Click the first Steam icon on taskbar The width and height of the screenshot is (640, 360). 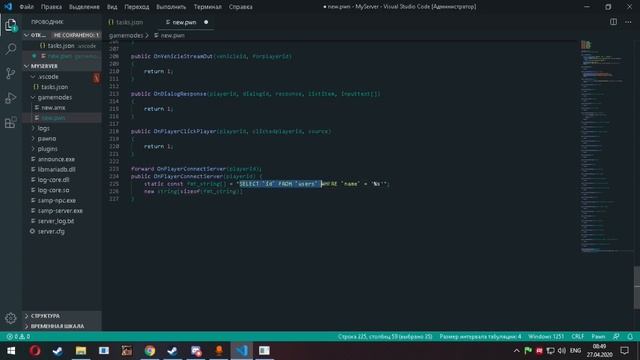click(58, 351)
